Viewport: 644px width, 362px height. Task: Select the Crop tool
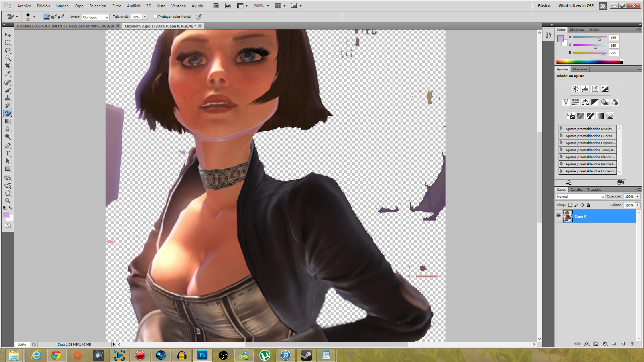8,66
